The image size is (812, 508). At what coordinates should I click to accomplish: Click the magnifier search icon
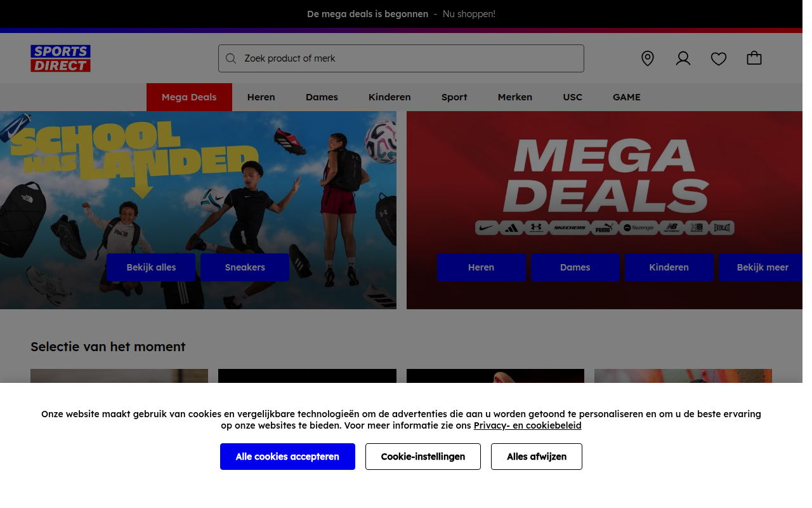[x=231, y=58]
